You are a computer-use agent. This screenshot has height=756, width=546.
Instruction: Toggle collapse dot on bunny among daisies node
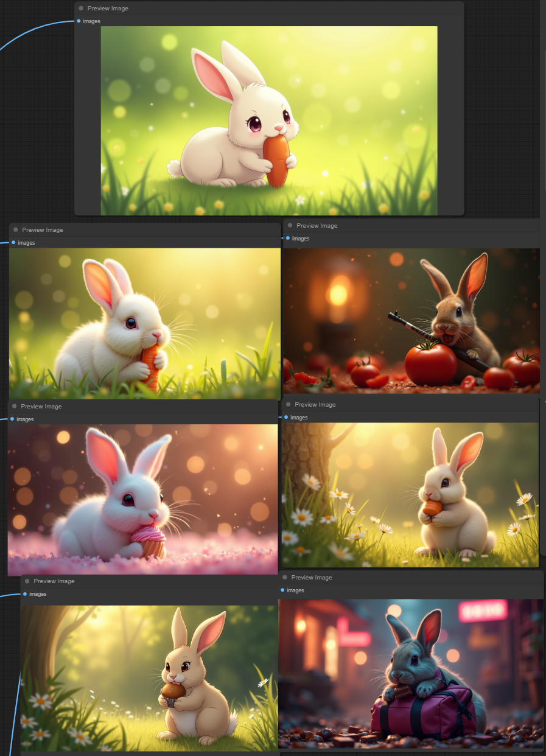pyautogui.click(x=289, y=405)
